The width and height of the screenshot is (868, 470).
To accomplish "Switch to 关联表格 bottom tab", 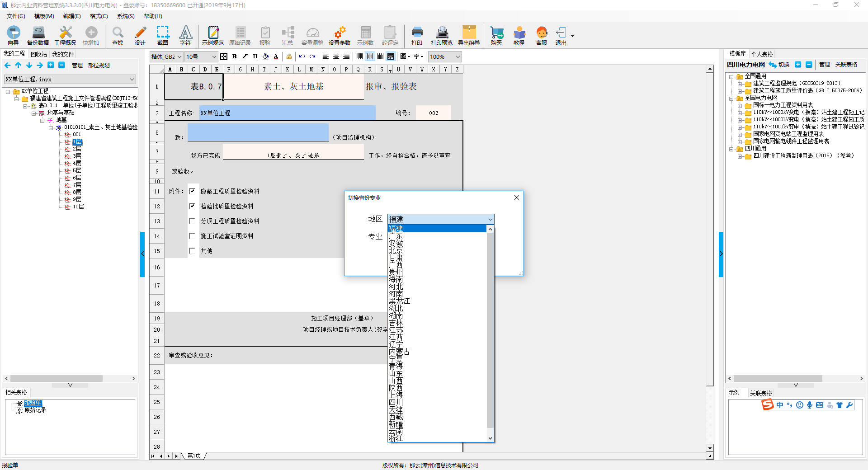I will (761, 393).
